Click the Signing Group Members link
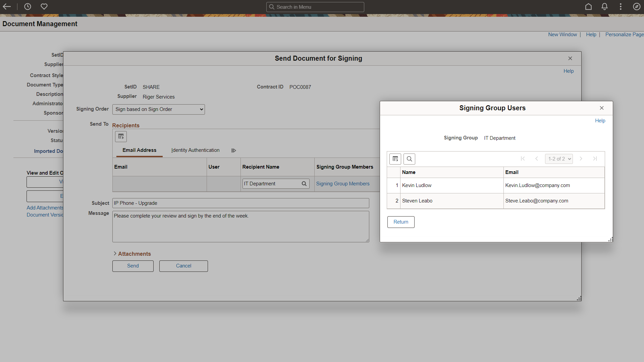Image resolution: width=644 pixels, height=362 pixels. coord(342,184)
